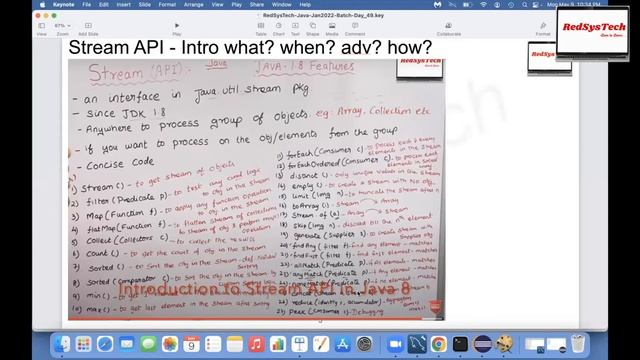640x360 pixels.
Task: Open Safari from the Dock
Action: click(105, 344)
